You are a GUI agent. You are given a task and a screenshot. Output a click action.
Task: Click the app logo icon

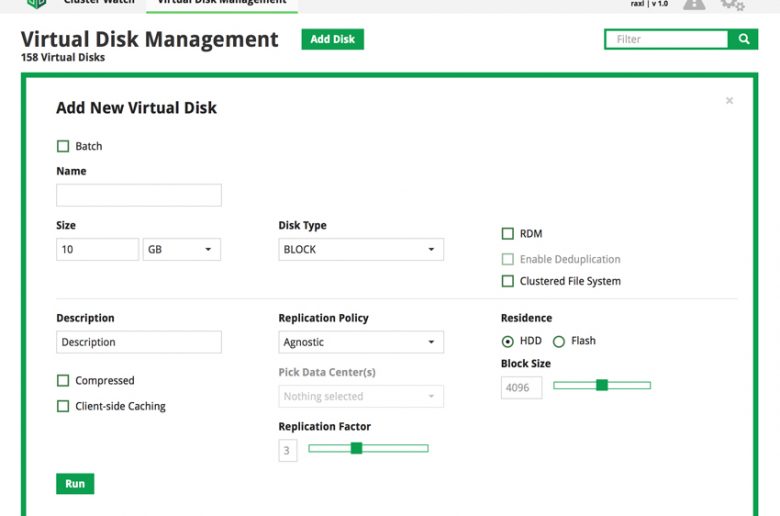[36, 4]
